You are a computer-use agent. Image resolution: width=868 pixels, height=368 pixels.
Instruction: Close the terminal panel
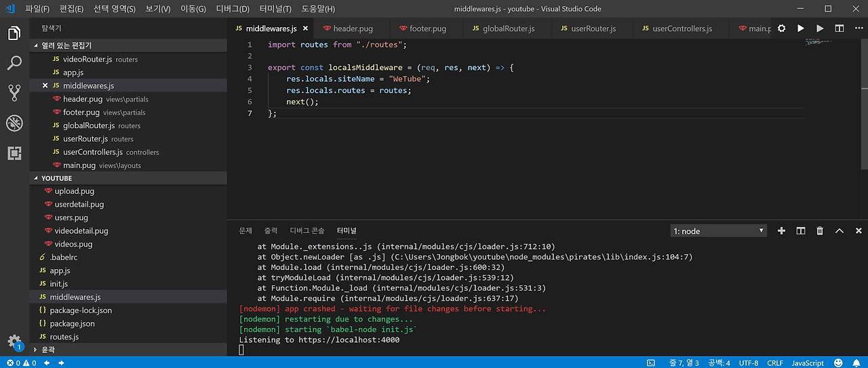tap(859, 231)
